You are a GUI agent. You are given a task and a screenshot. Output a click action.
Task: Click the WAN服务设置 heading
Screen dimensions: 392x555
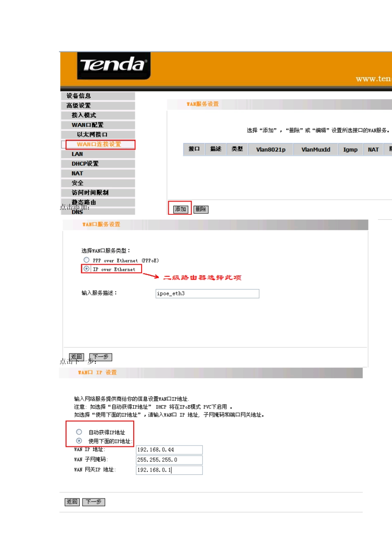203,104
